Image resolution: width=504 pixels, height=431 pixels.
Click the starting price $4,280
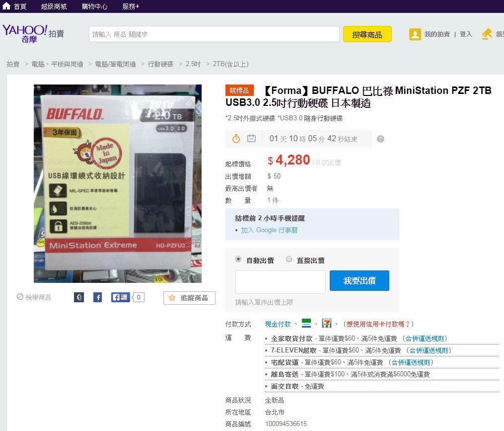click(x=289, y=160)
